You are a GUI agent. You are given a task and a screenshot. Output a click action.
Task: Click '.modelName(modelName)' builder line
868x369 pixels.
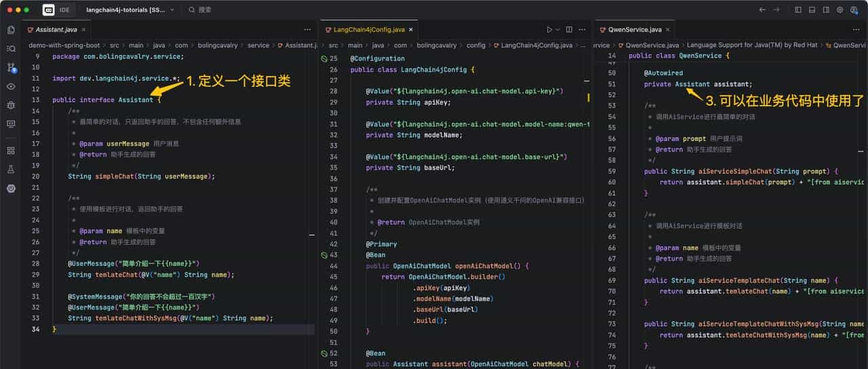click(452, 298)
